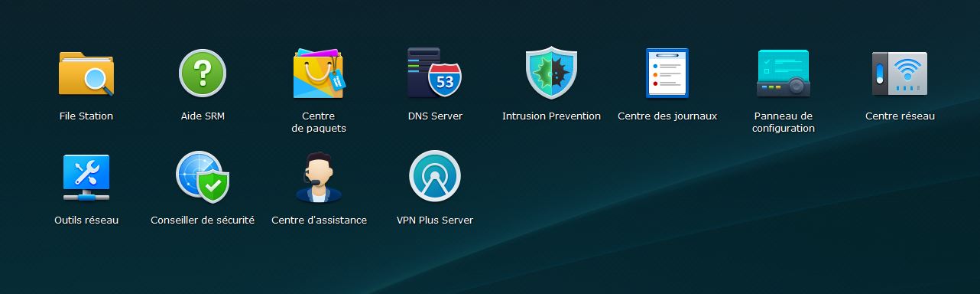The image size is (980, 294).
Task: Click the "VPN Plus Server" label
Action: 435,220
